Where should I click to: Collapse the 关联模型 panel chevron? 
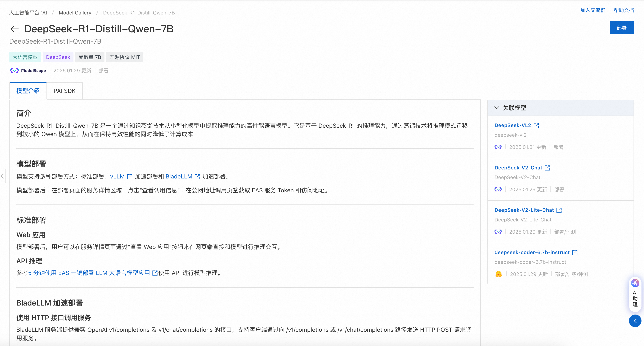(496, 108)
